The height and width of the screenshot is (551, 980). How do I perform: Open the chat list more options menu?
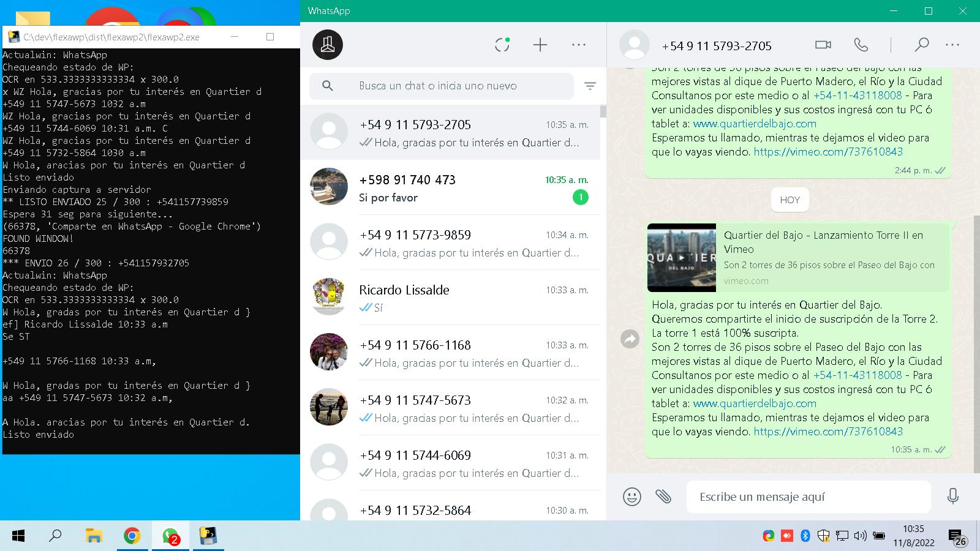(579, 45)
